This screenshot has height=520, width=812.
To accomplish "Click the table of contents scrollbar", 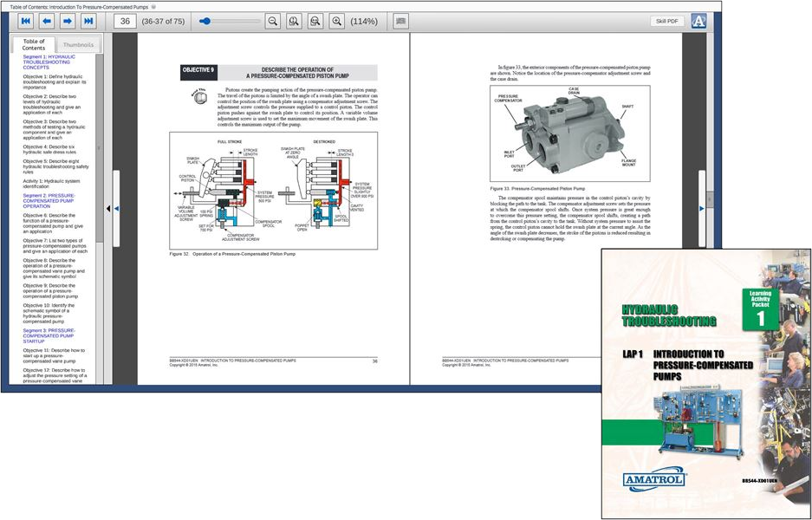I will click(x=100, y=150).
